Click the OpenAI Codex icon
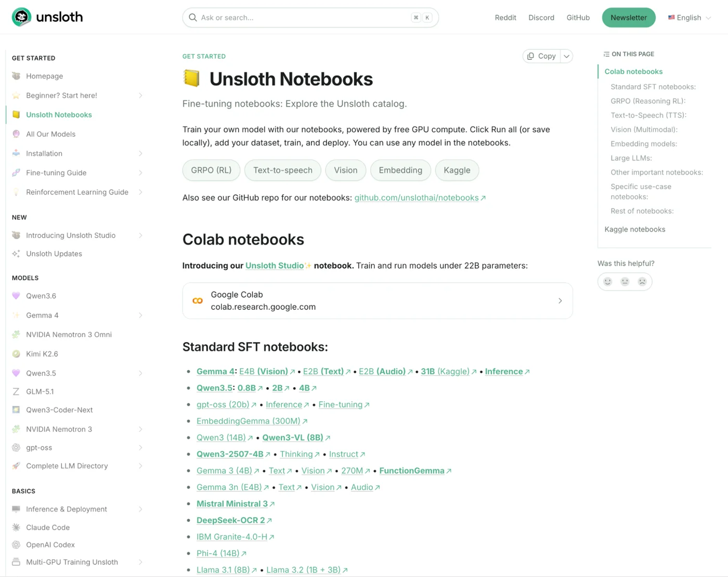 point(16,545)
